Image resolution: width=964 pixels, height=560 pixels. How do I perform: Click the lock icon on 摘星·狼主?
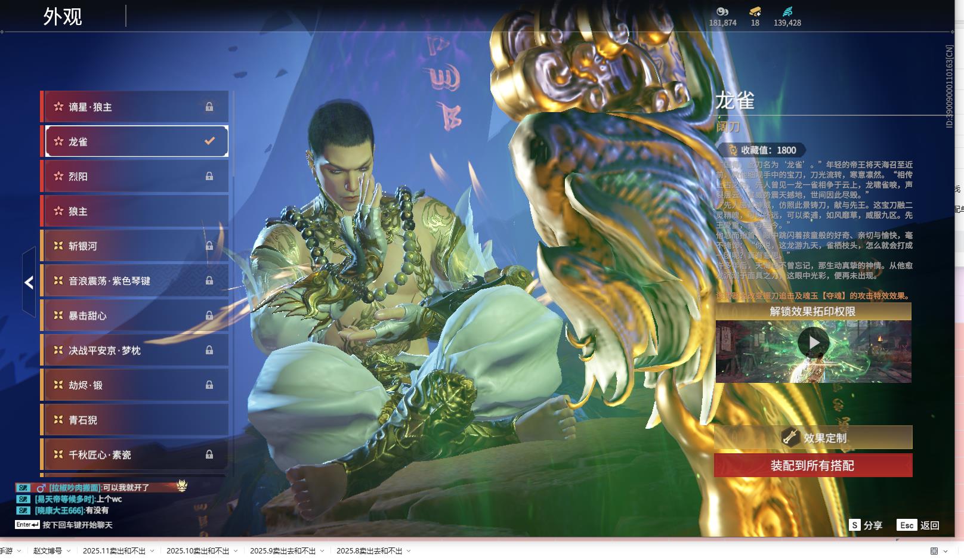coord(209,107)
